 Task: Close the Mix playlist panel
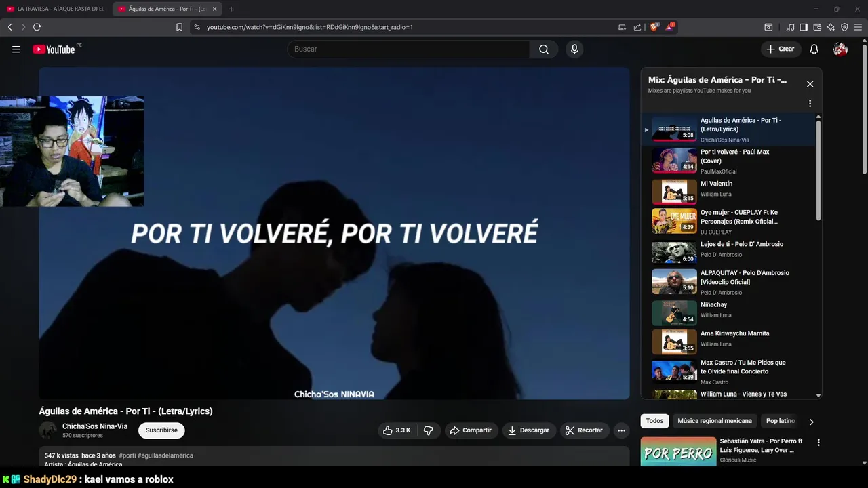click(810, 84)
